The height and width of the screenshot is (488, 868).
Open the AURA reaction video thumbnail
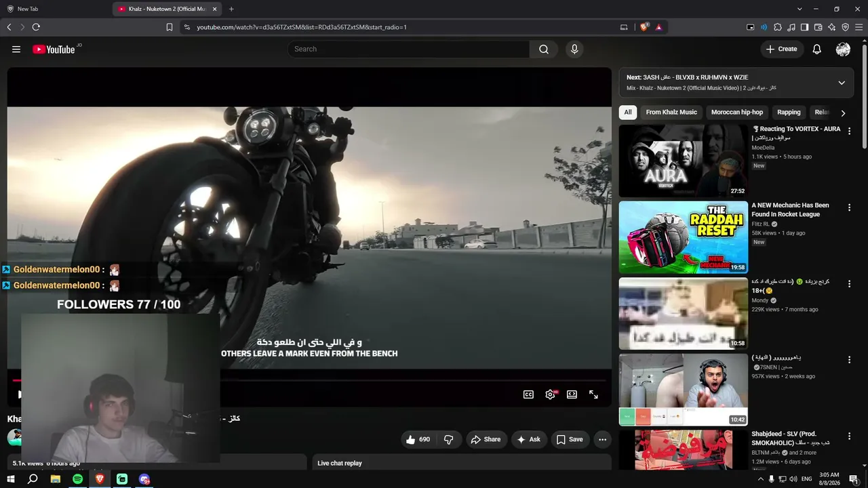[684, 161]
